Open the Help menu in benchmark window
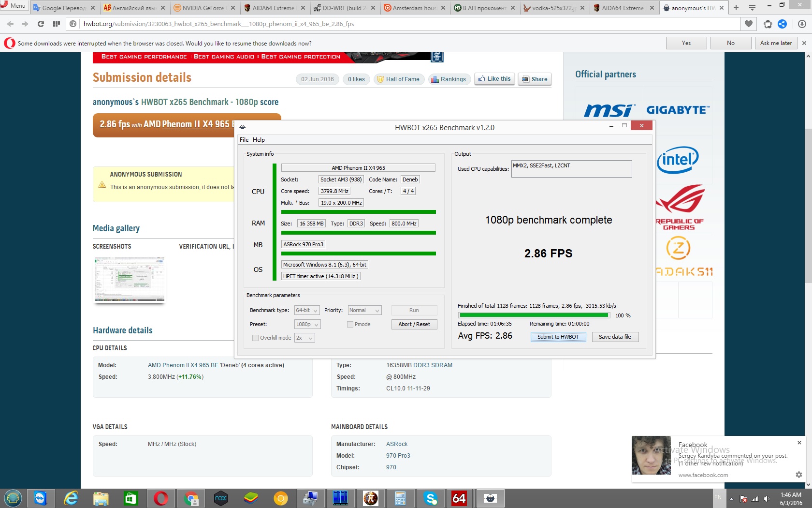Image resolution: width=812 pixels, height=508 pixels. click(259, 140)
